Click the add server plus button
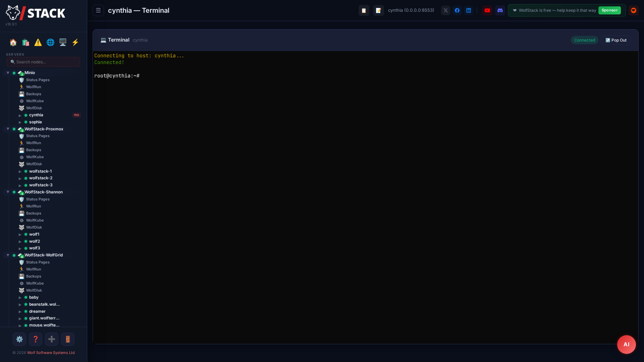 [52, 339]
